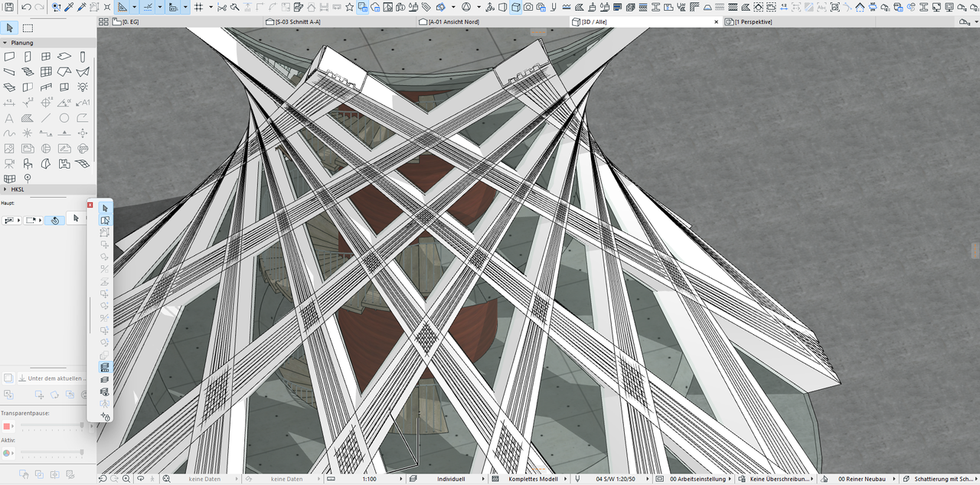Select the Object chair tool

[28, 163]
